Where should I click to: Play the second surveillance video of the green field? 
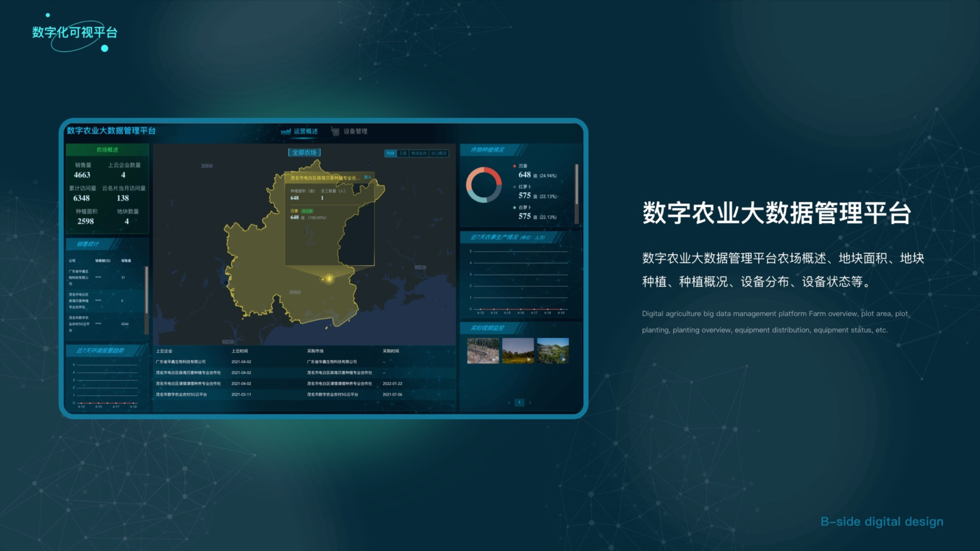[x=518, y=350]
